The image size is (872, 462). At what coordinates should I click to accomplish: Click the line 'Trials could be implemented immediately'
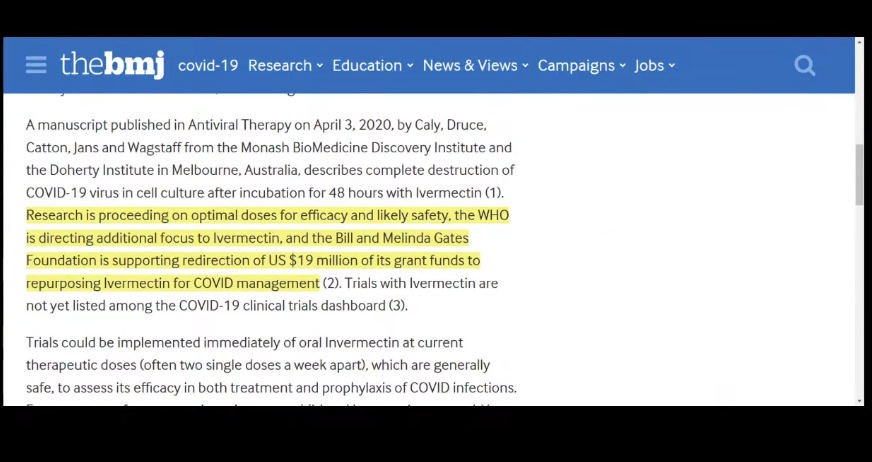[x=244, y=342]
